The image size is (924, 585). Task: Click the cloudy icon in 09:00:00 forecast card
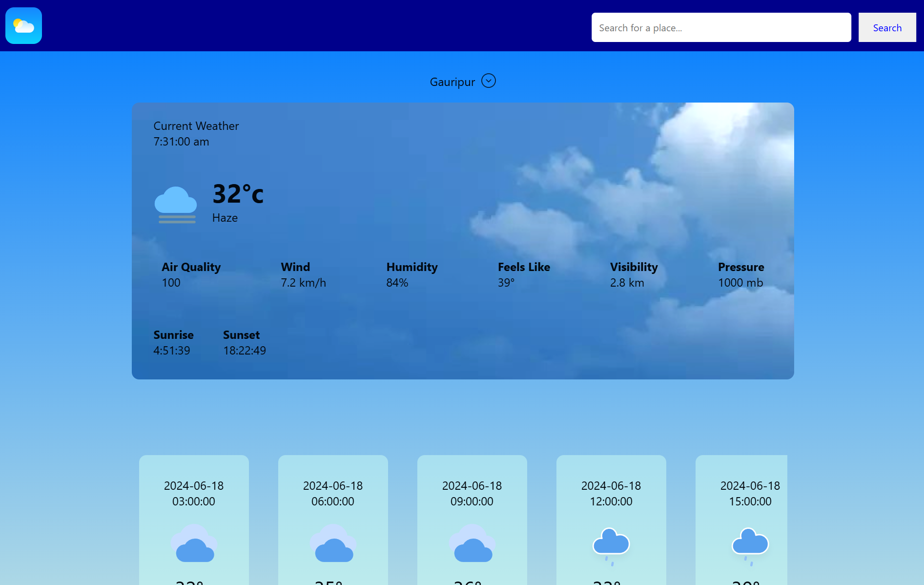point(472,543)
